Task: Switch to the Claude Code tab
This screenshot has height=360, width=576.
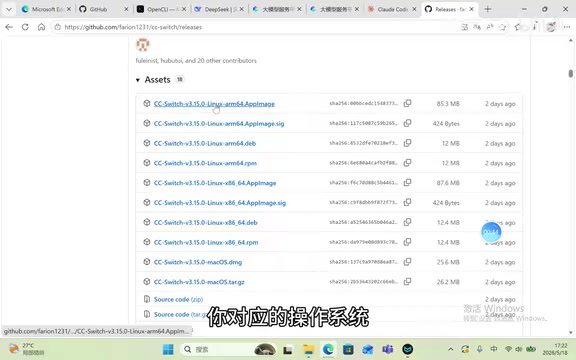Action: tap(392, 9)
